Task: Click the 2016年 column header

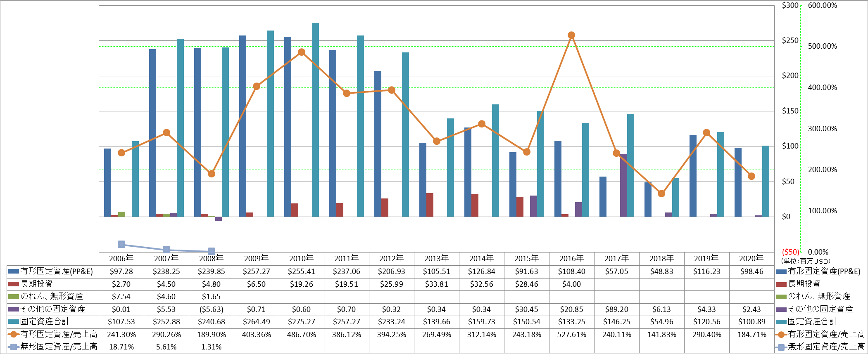Action: pyautogui.click(x=571, y=259)
